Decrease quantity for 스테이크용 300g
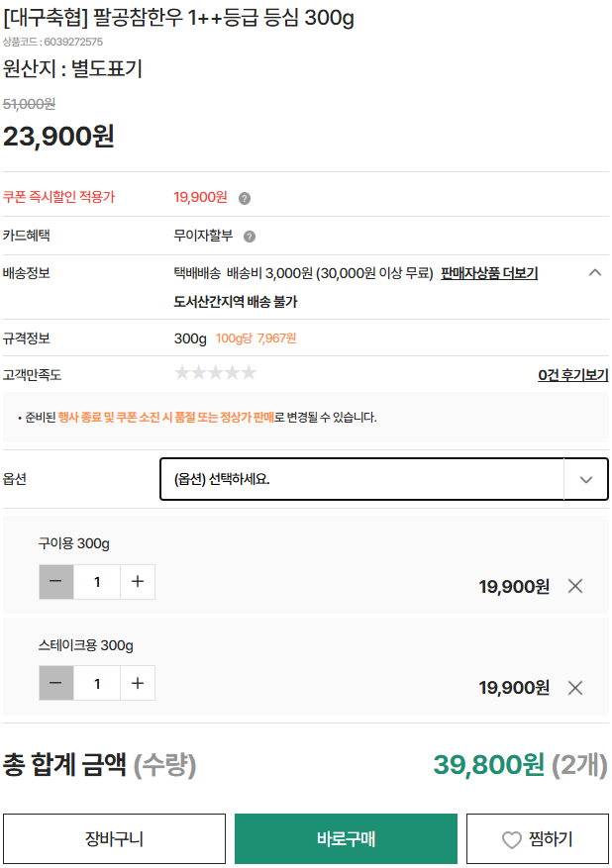Screen dimensions: 612x868 point(56,683)
